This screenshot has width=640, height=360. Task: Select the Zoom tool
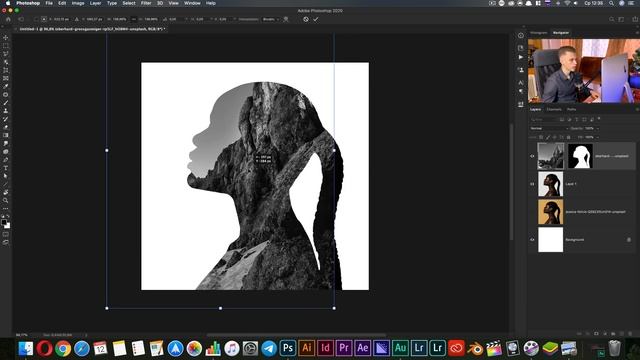(x=6, y=200)
